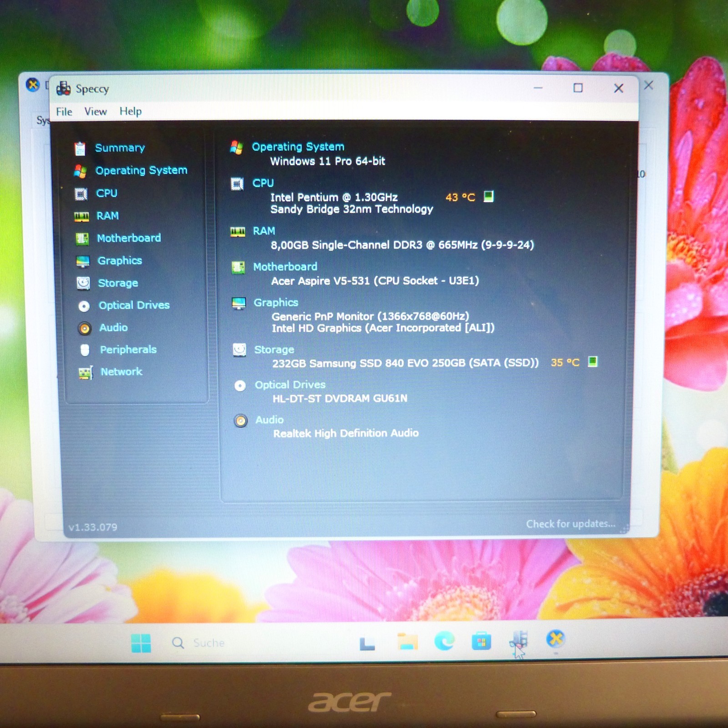Open Microsoft Store from the taskbar
The image size is (728, 728).
(481, 642)
